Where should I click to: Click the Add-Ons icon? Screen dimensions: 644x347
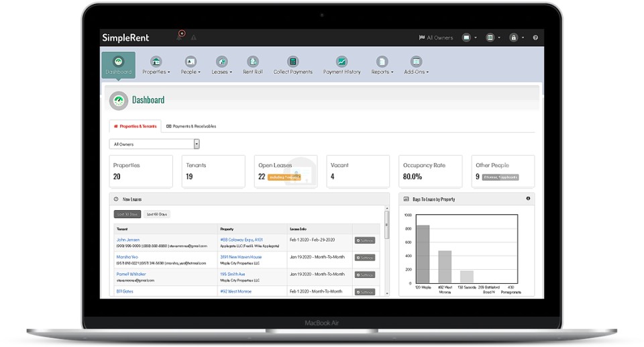tap(416, 62)
